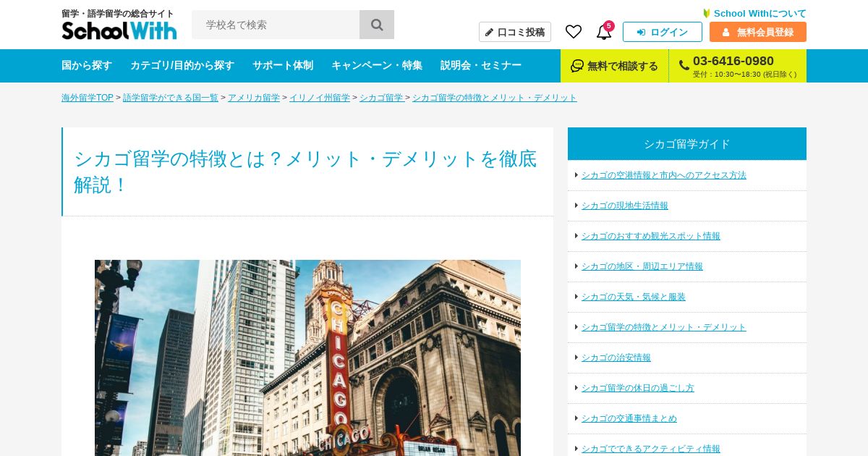This screenshot has height=456, width=868.
Task: Open シカゴの治安情報 link
Action: coord(616,358)
